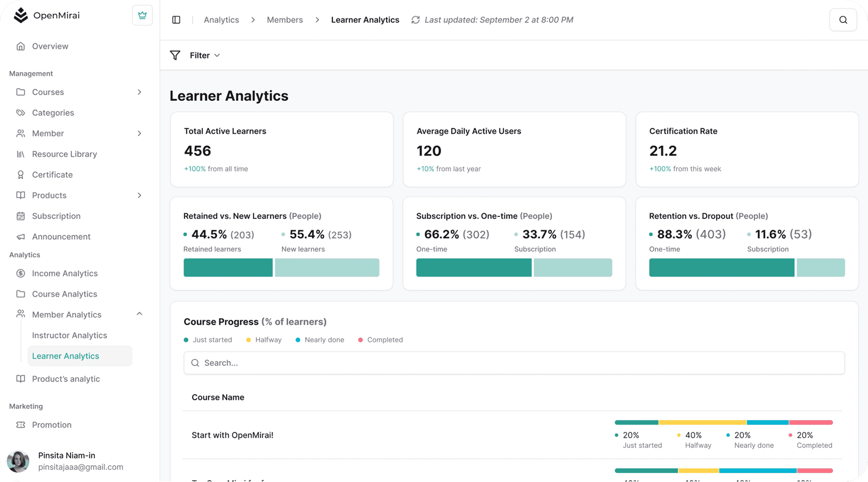Toggle the sidebar panel icon
Screen dimensions: 868x482
[x=176, y=20]
